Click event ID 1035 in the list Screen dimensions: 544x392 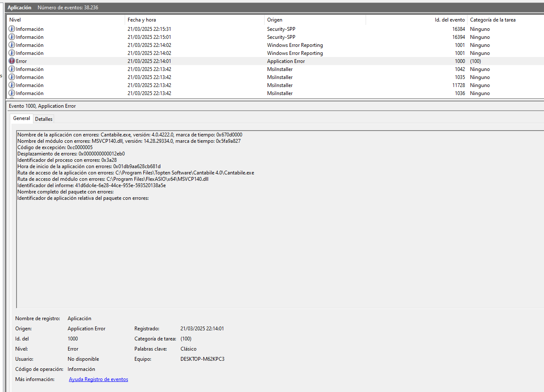click(459, 77)
